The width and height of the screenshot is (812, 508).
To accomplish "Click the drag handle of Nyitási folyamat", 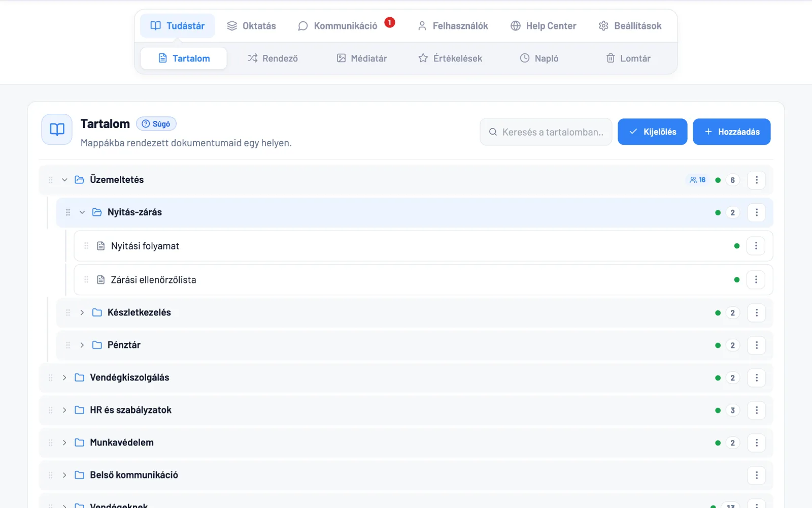I will click(86, 246).
